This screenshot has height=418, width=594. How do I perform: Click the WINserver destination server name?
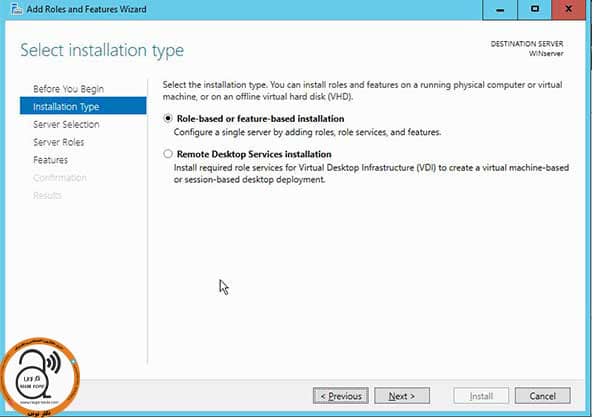point(546,54)
